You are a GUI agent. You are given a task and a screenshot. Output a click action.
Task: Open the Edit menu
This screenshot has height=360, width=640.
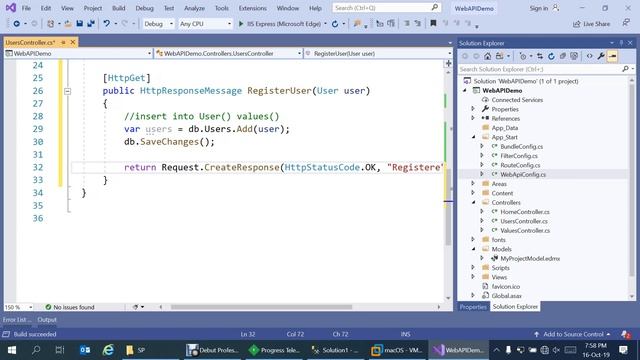46,8
